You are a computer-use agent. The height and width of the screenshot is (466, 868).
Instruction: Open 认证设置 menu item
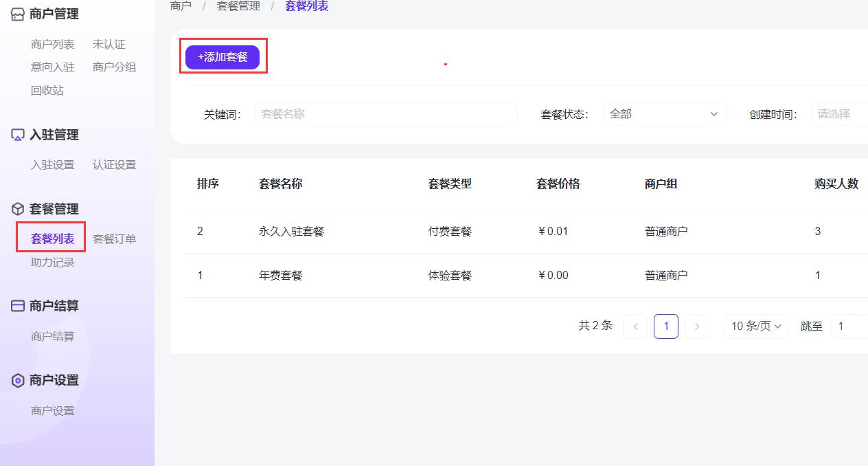pos(115,165)
